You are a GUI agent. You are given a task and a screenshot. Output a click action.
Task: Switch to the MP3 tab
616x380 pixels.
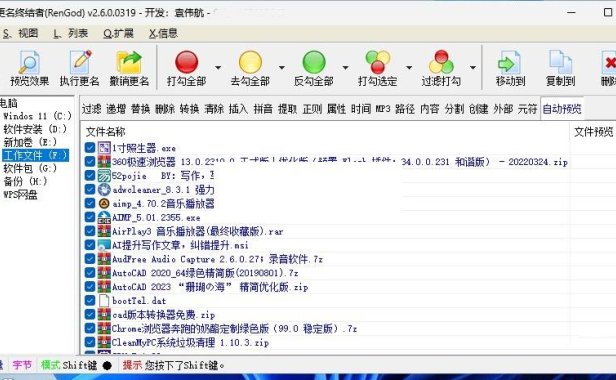click(x=383, y=109)
